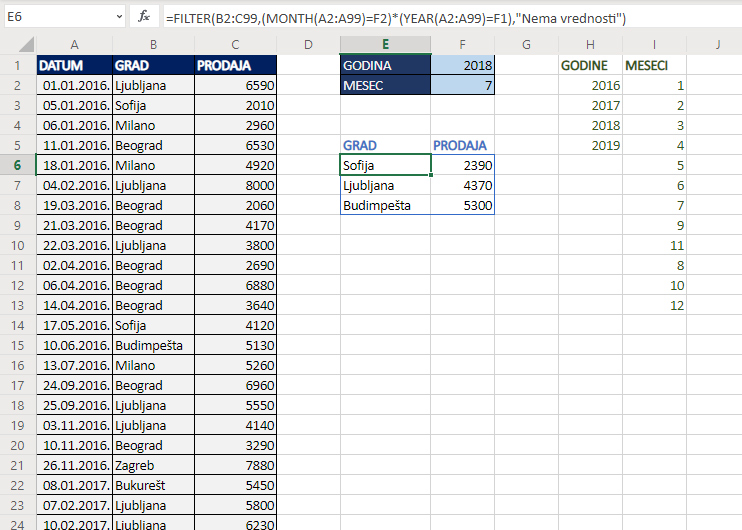Select column J header

coord(717,44)
